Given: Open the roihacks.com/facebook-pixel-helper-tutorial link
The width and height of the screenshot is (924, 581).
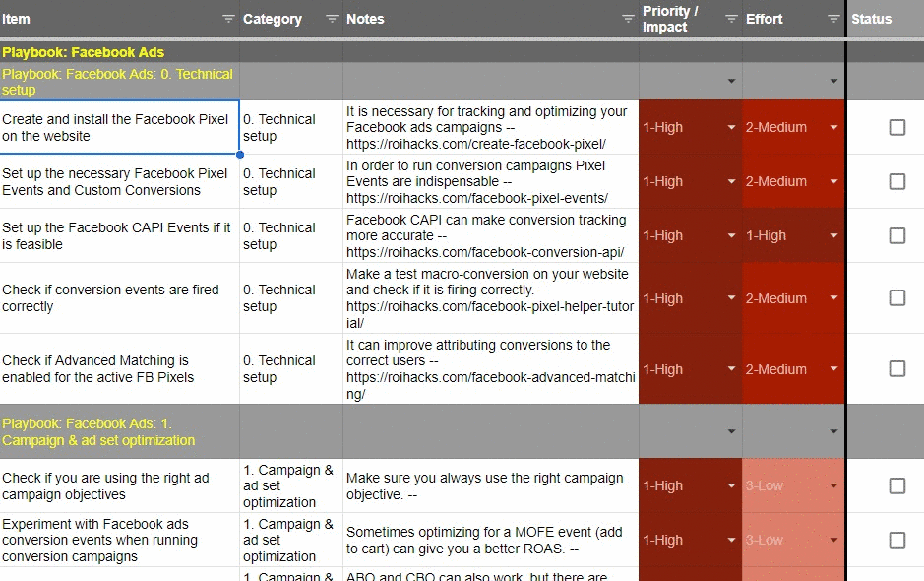Looking at the screenshot, I should 490,314.
